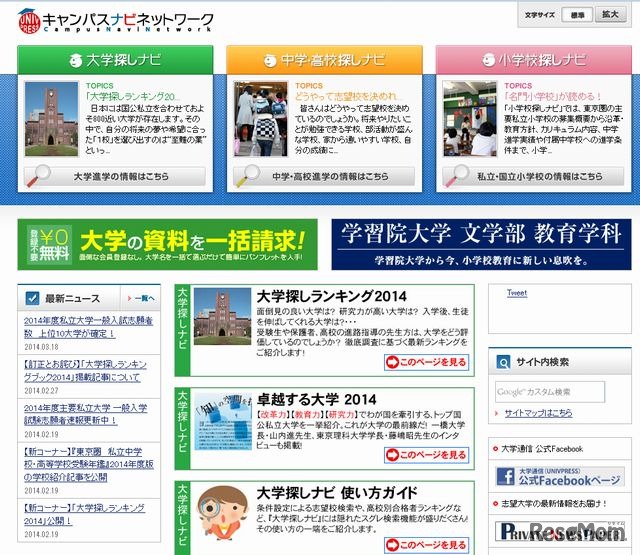The image size is (640, 555).
Task: Click the arrow icon before サイトマップはこちら
Action: pos(497,413)
